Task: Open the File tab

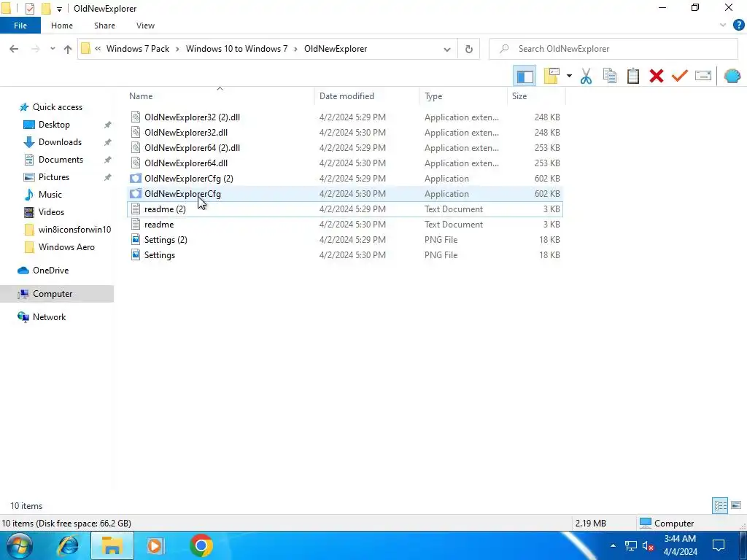Action: [x=20, y=26]
